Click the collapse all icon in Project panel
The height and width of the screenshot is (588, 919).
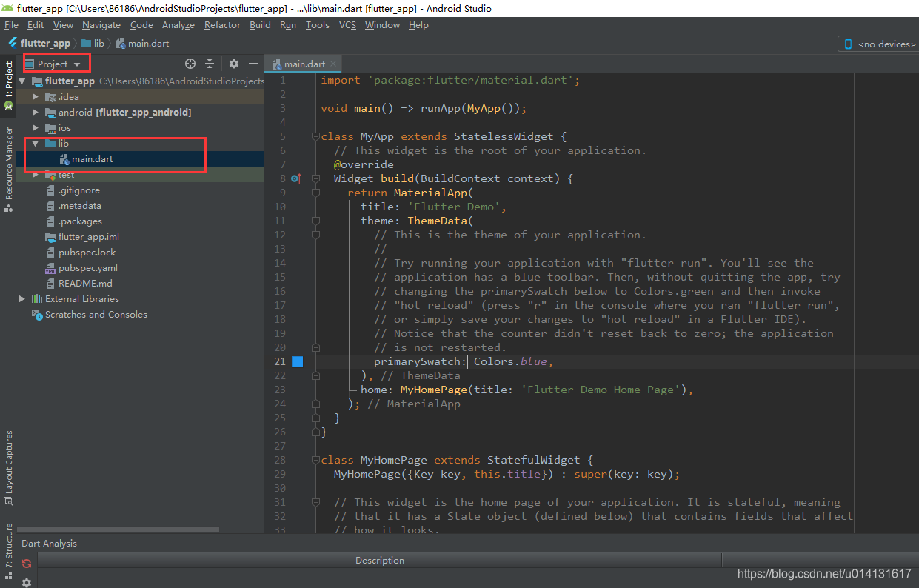210,64
